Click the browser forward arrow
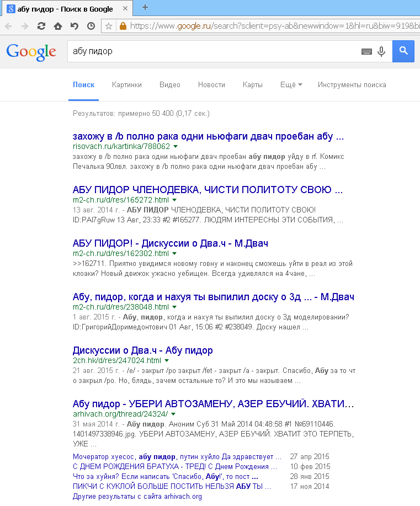420x506 pixels. pyautogui.click(x=25, y=26)
